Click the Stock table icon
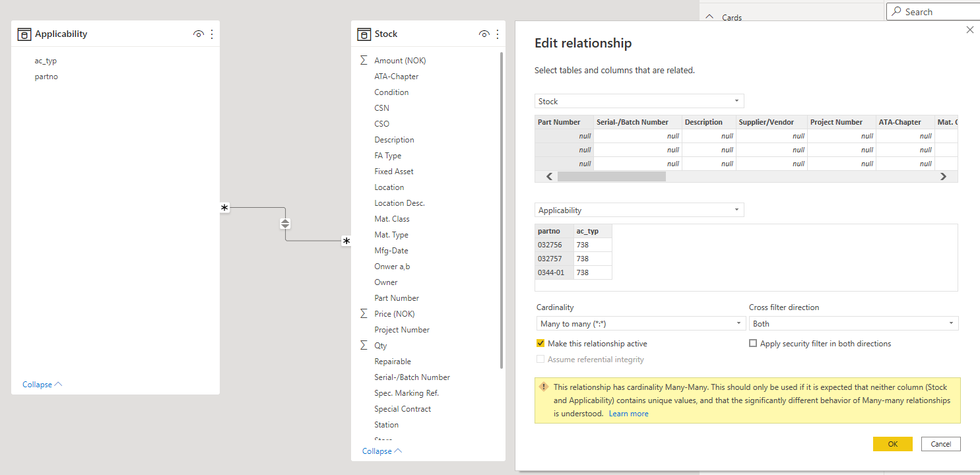 click(363, 34)
